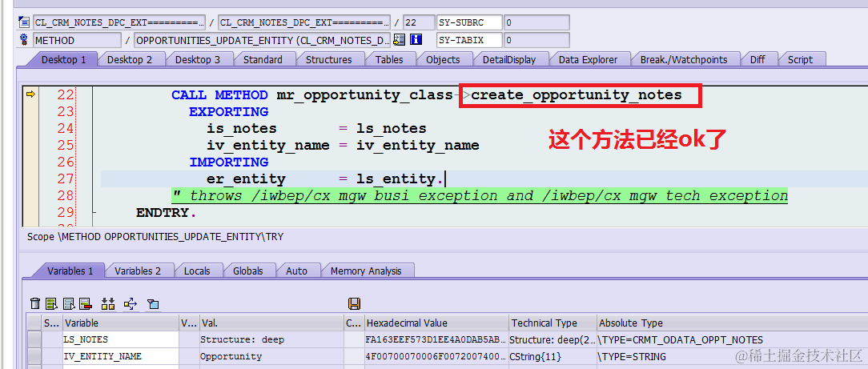The image size is (868, 369).
Task: Click the "Opportunity" value cell
Action: [x=271, y=356]
